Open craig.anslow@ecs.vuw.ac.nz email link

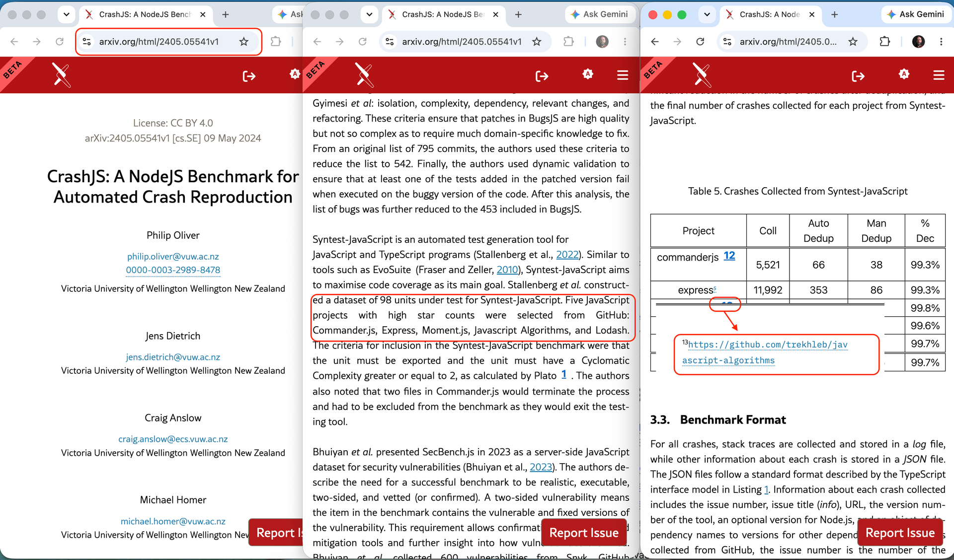tap(173, 439)
